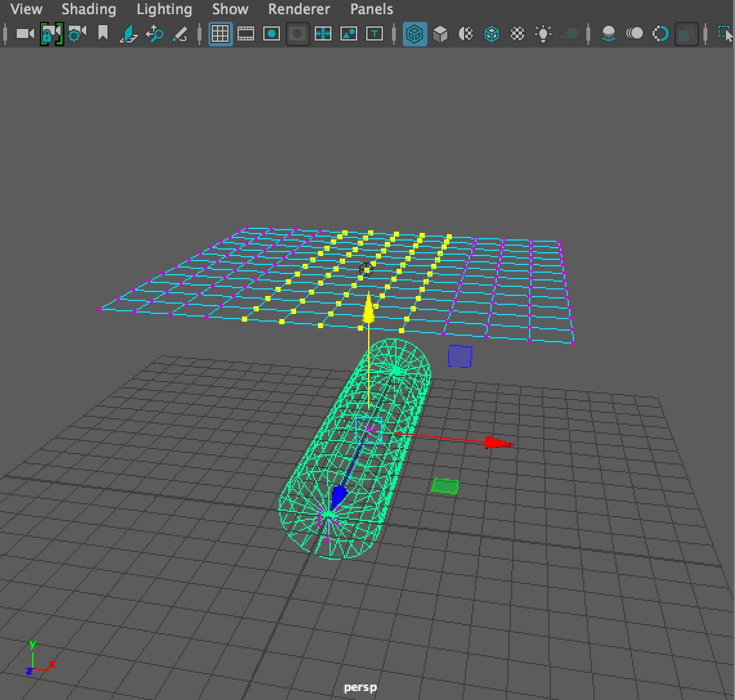This screenshot has width=735, height=700.
Task: Toggle the Lock Camera icon
Action: [51, 33]
